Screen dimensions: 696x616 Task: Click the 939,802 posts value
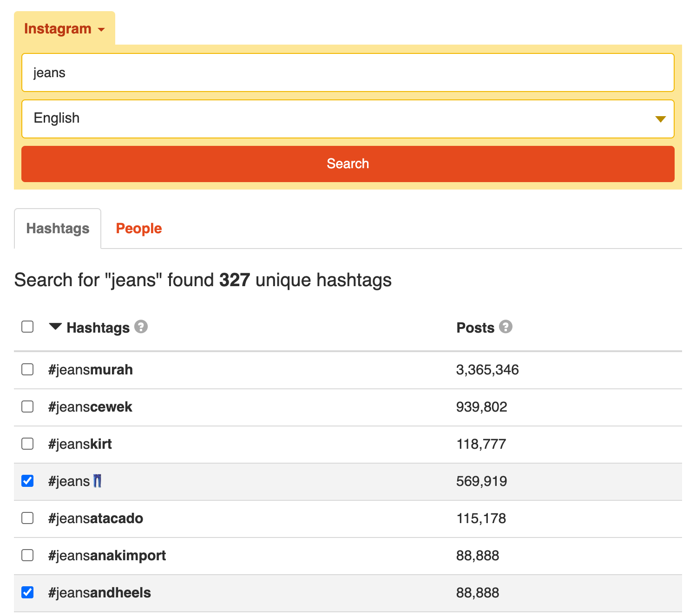pos(482,407)
